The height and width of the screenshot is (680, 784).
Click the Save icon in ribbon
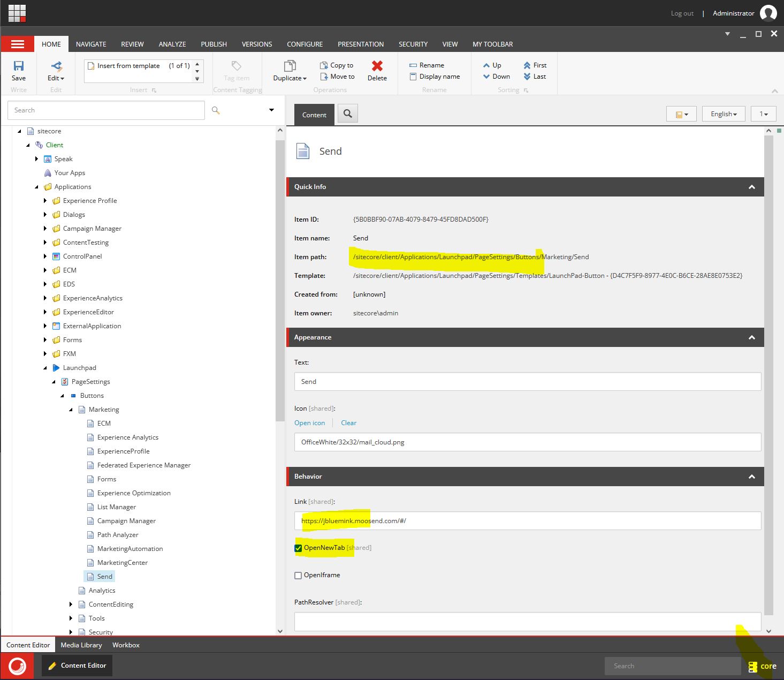pos(19,66)
